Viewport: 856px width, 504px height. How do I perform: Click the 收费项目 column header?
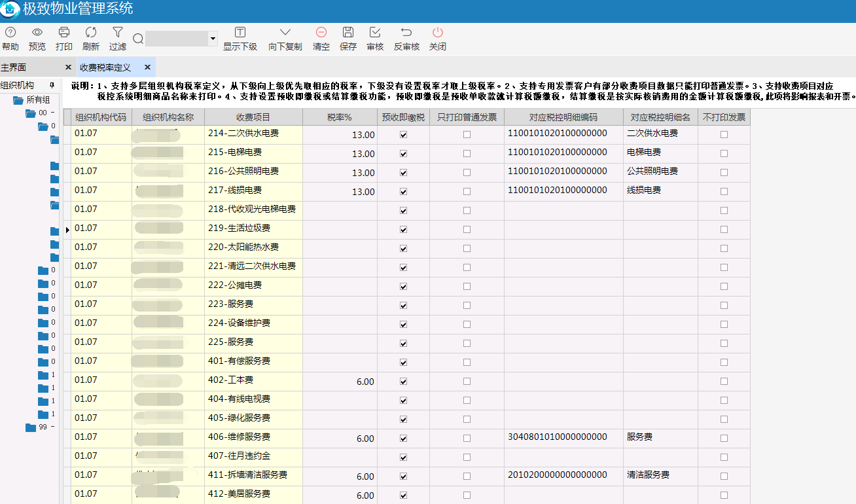click(253, 117)
